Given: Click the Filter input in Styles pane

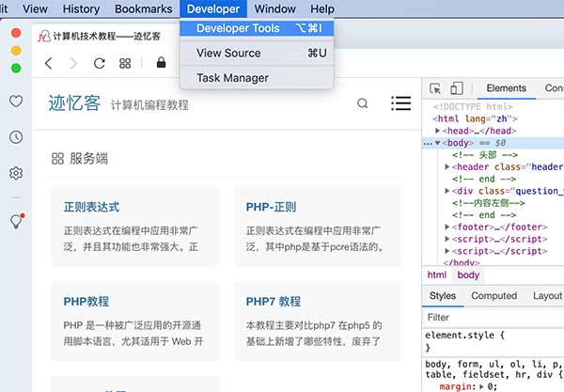Looking at the screenshot, I should coord(493,318).
